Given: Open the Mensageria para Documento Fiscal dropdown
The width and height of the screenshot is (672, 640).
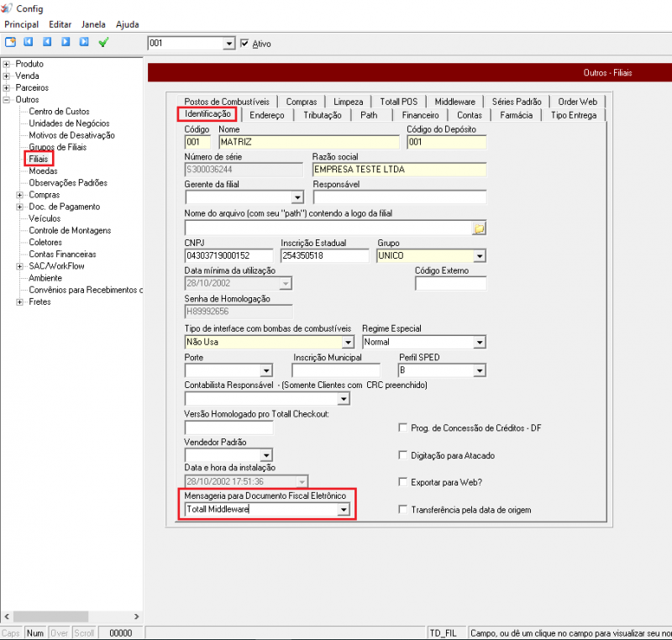Looking at the screenshot, I should tap(342, 510).
